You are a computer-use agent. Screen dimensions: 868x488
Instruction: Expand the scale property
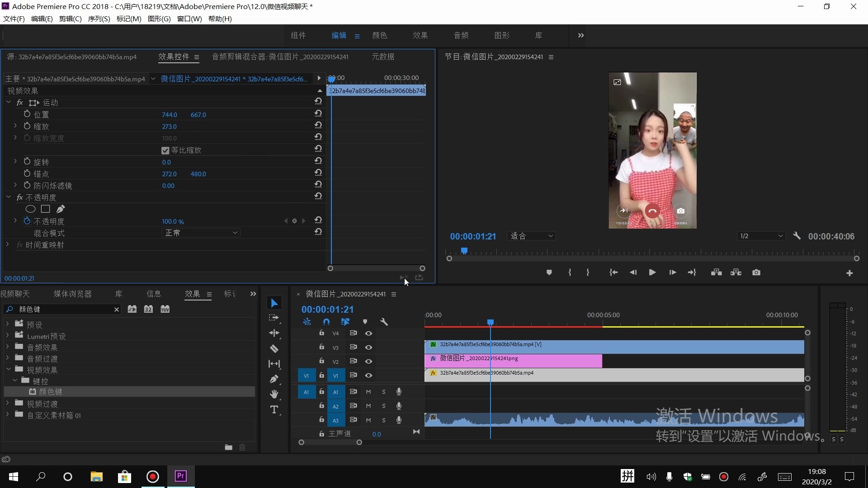[15, 126]
